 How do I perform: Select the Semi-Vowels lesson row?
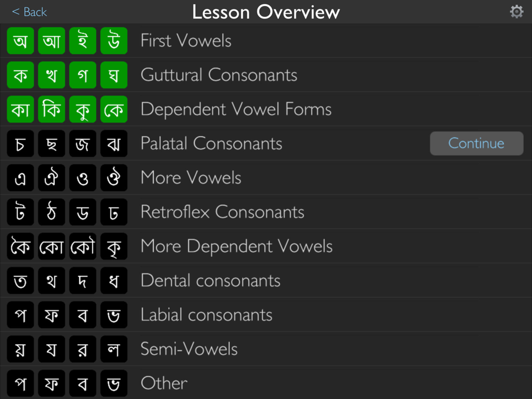[x=266, y=349]
